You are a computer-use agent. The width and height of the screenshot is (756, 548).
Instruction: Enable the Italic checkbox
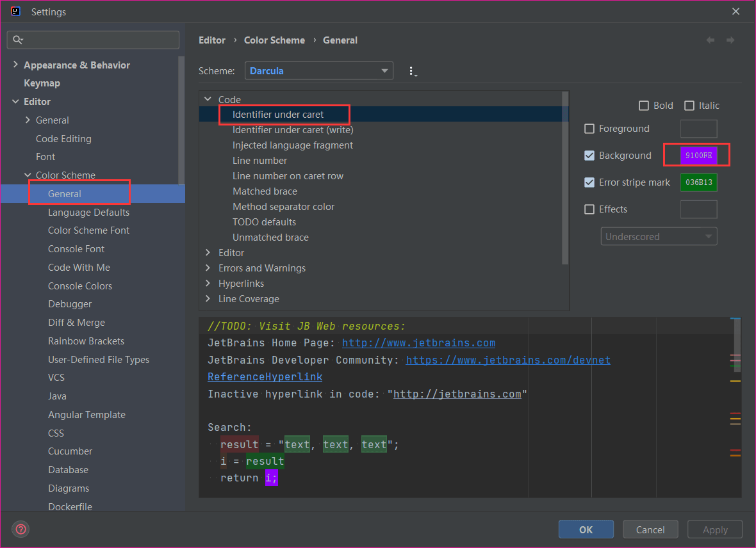click(x=689, y=106)
